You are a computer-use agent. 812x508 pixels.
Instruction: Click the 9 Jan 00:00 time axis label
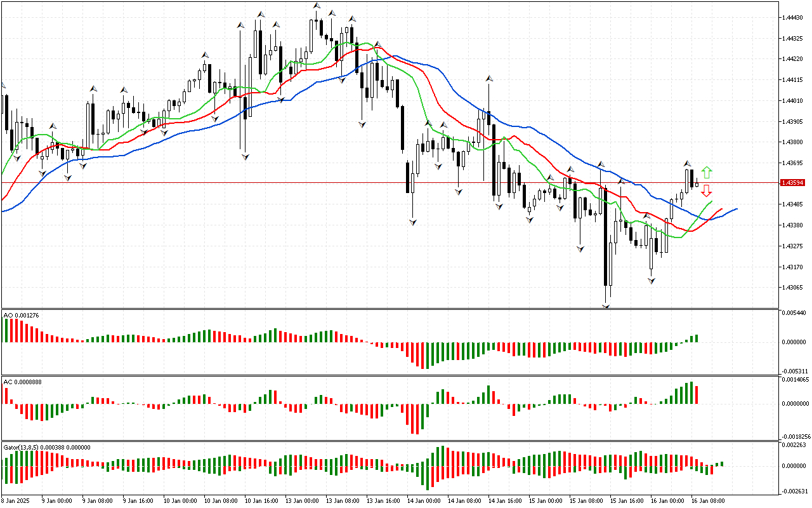pos(57,501)
